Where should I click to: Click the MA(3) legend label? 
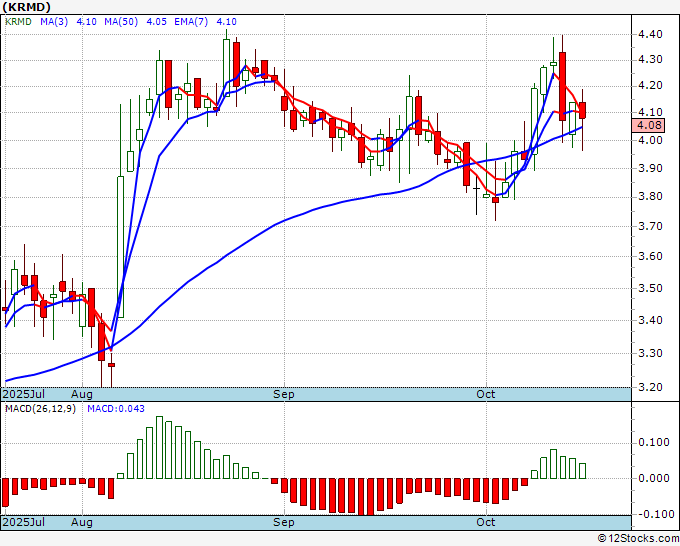[x=54, y=21]
